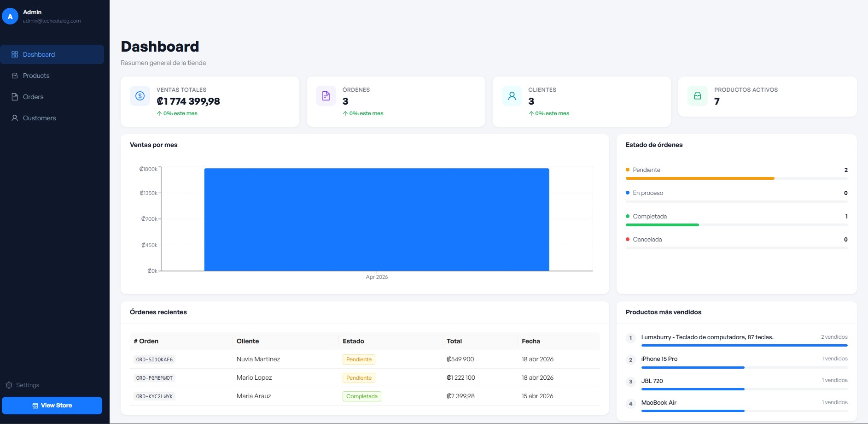The width and height of the screenshot is (868, 424).
Task: Click the Fecha column header
Action: click(530, 341)
